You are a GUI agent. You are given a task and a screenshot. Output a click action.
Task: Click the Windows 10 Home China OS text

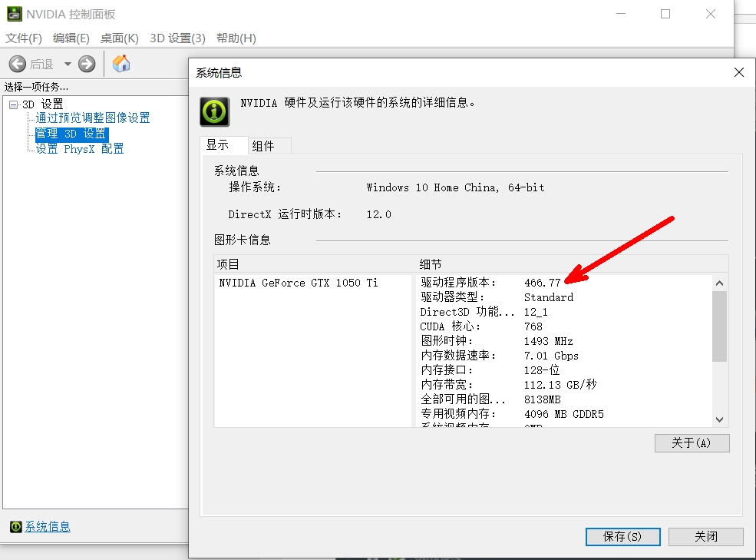(455, 187)
